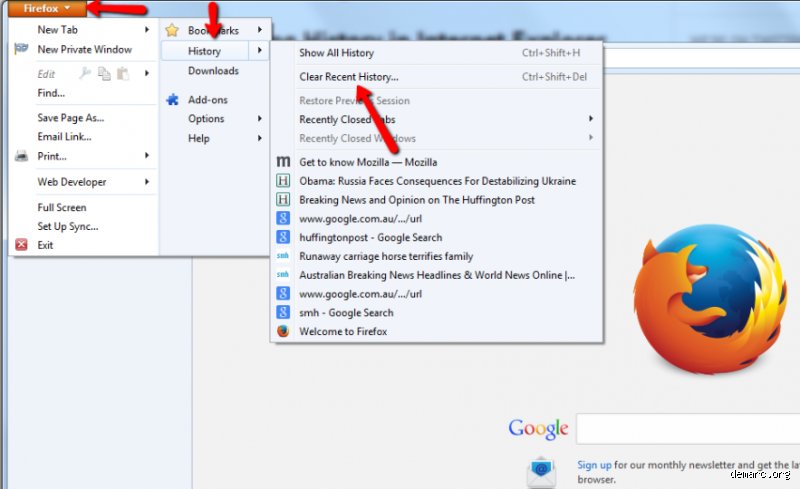The image size is (800, 489).
Task: Click the Bookmarks star icon
Action: (x=172, y=30)
